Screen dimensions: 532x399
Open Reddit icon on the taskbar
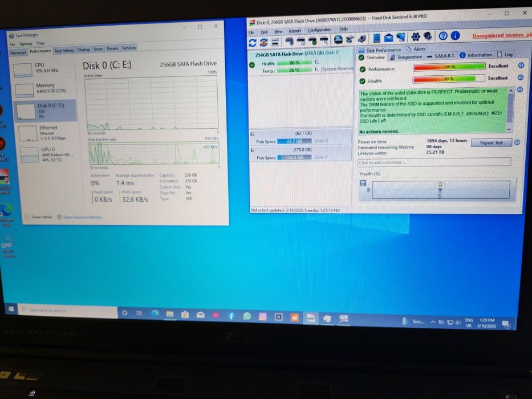click(x=294, y=317)
